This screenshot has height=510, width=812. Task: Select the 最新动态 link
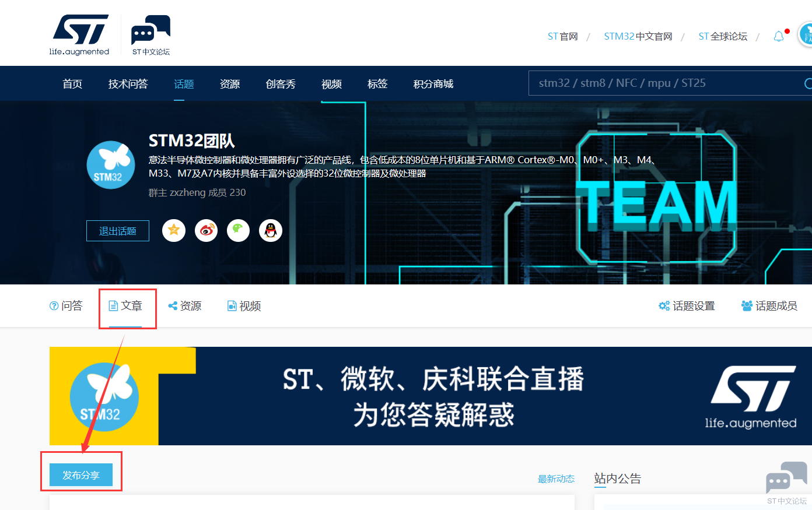coord(556,479)
